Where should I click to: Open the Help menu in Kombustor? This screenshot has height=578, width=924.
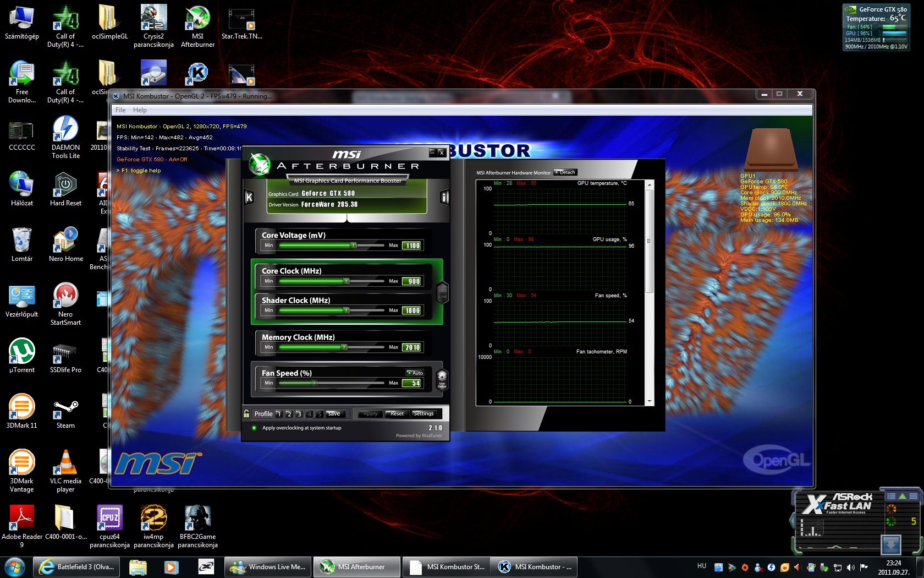coord(140,110)
